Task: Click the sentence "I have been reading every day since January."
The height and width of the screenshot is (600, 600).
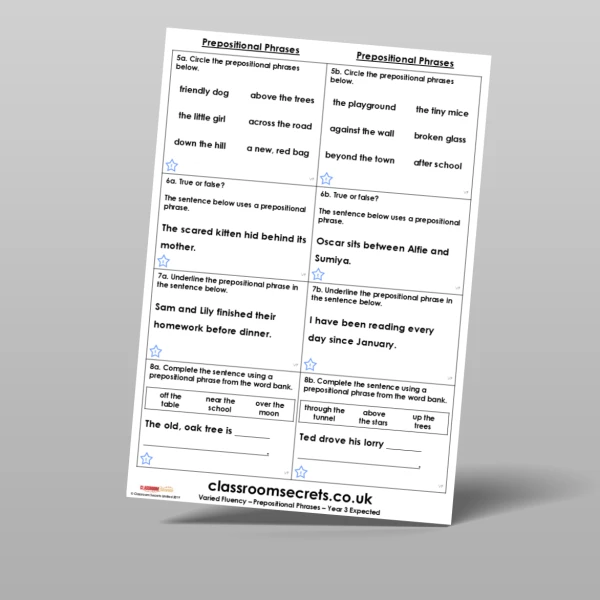Action: 371,333
